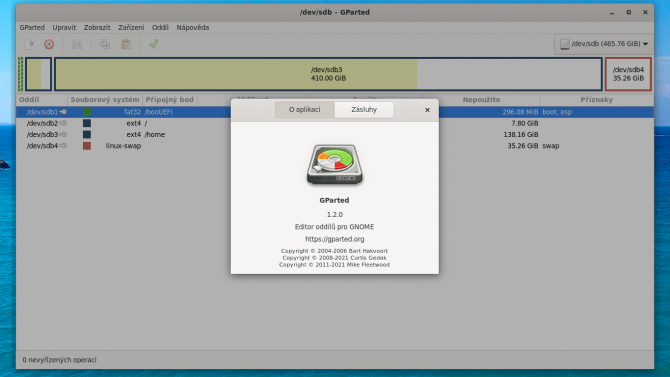Image resolution: width=670 pixels, height=377 pixels.
Task: Click the Copy partition toolbar icon
Action: pos(105,44)
